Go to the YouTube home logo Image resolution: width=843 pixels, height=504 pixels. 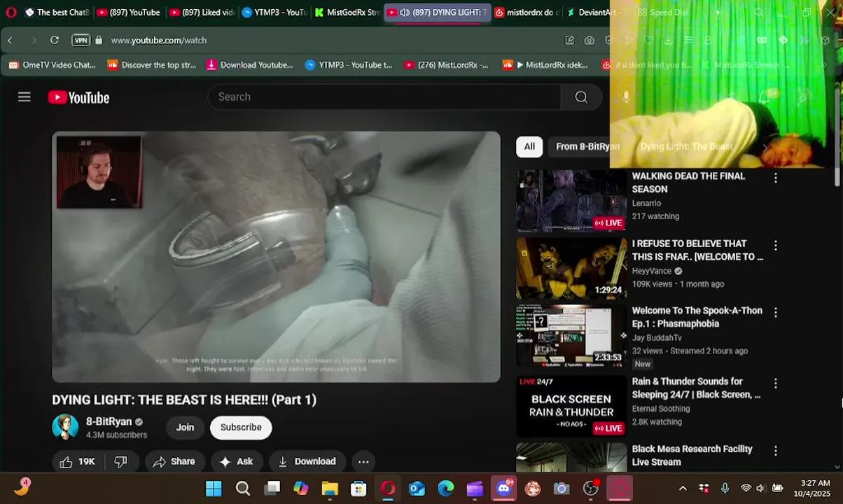pyautogui.click(x=78, y=97)
